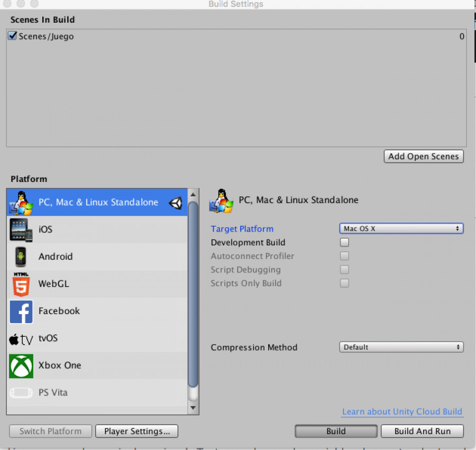Viewport: 476px width, 450px height.
Task: Enable Scripts Only Build
Action: coord(344,283)
